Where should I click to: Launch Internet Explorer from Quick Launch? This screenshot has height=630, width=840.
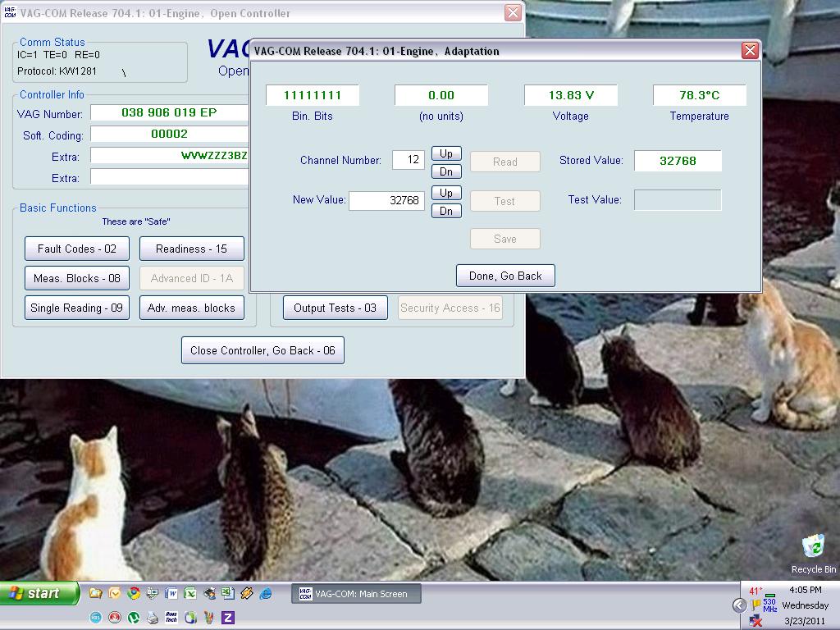click(266, 593)
